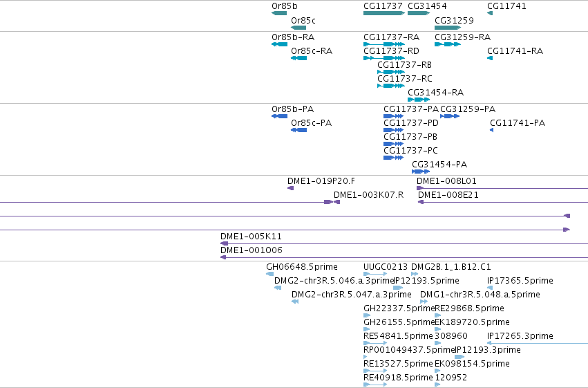Click protein CG11737-PD
The image size is (588, 388).
coord(411,123)
